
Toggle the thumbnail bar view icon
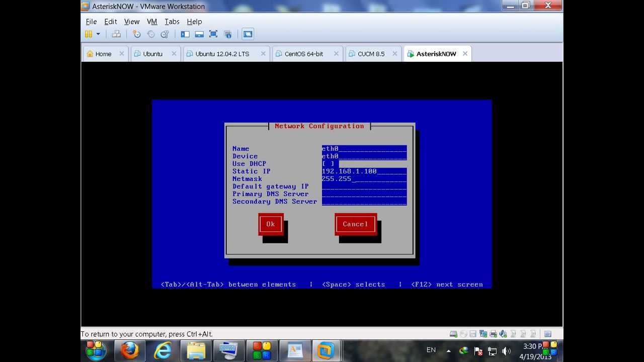[x=199, y=34]
